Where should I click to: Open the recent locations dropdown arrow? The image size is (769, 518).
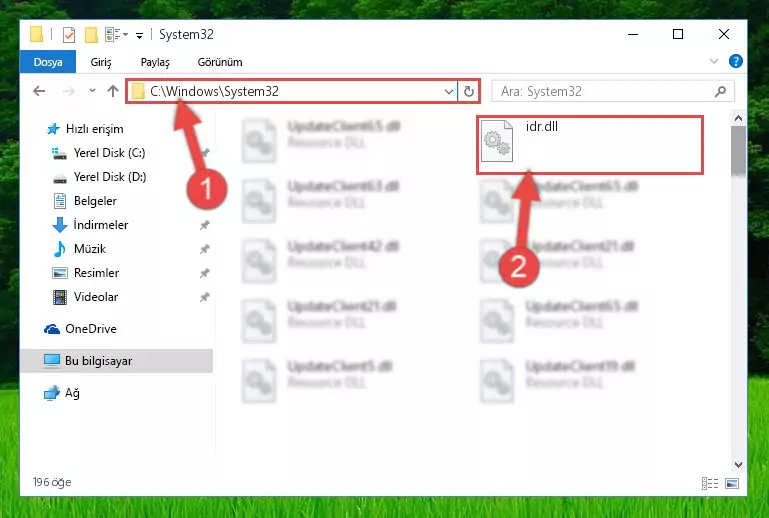92,90
